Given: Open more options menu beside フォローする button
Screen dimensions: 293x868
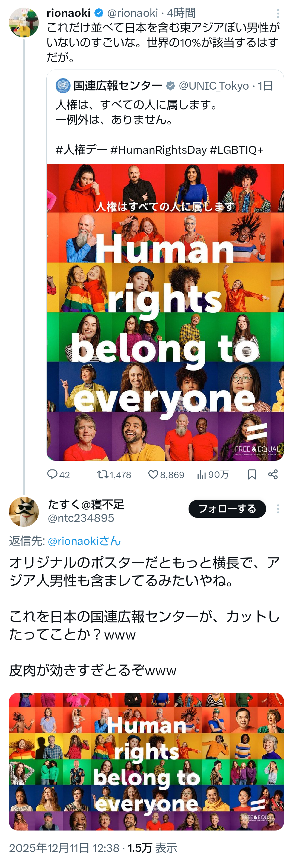Looking at the screenshot, I should 278,509.
